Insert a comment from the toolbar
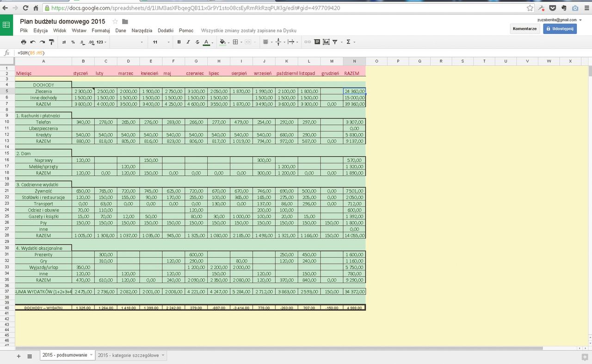 (317, 42)
